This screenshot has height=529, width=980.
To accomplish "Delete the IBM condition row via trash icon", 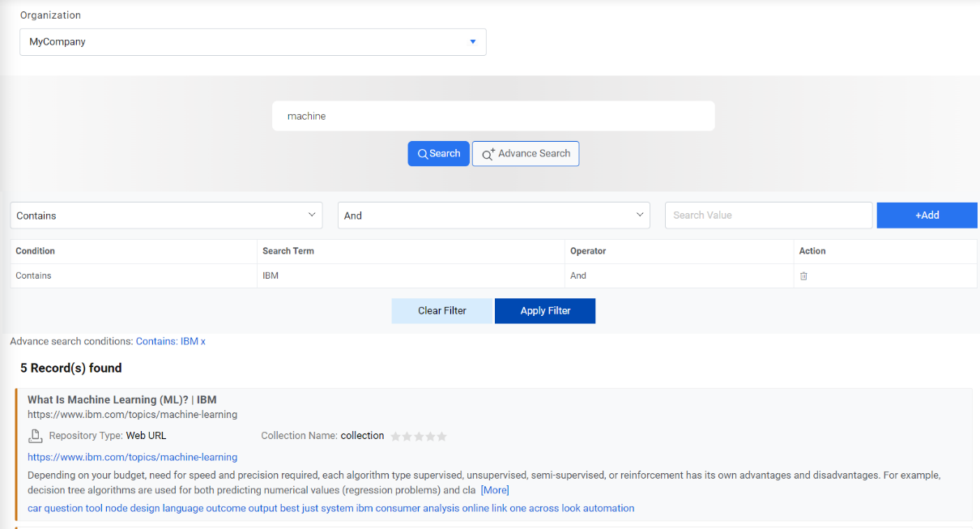I will 803,276.
